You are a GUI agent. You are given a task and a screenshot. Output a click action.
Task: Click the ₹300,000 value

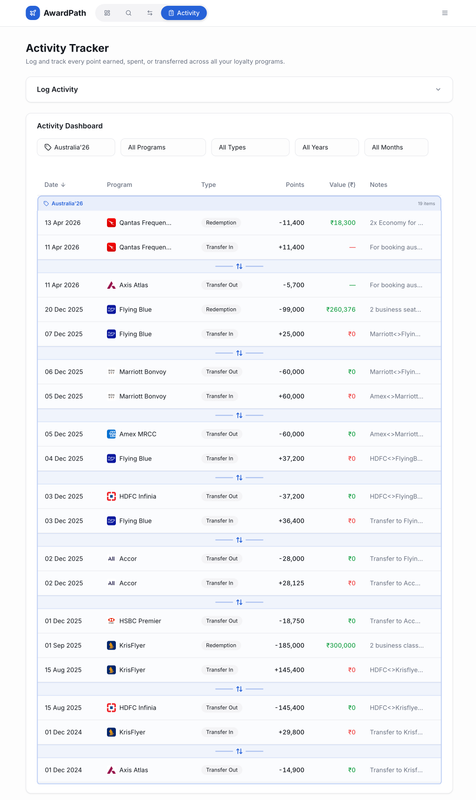341,645
